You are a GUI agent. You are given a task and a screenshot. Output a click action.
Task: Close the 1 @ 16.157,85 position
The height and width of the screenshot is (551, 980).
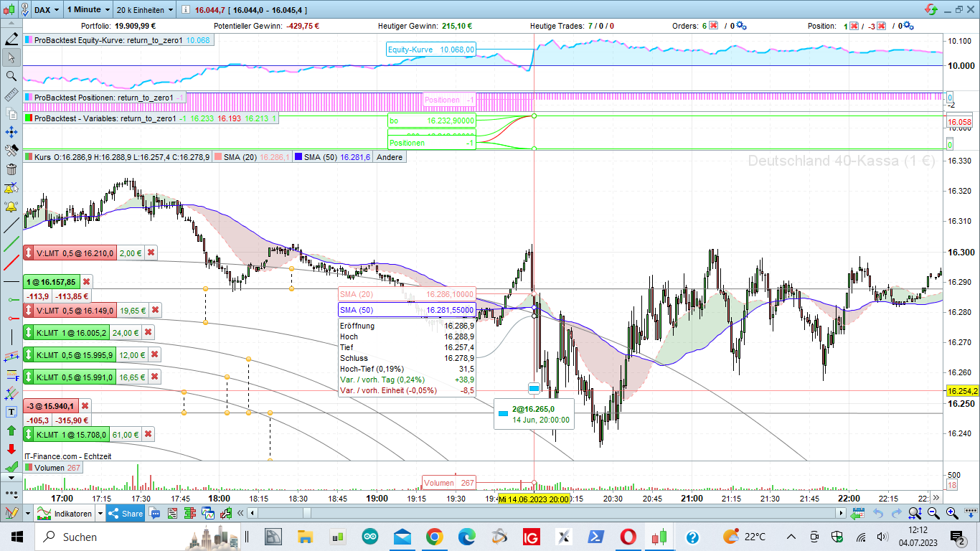[x=86, y=282]
